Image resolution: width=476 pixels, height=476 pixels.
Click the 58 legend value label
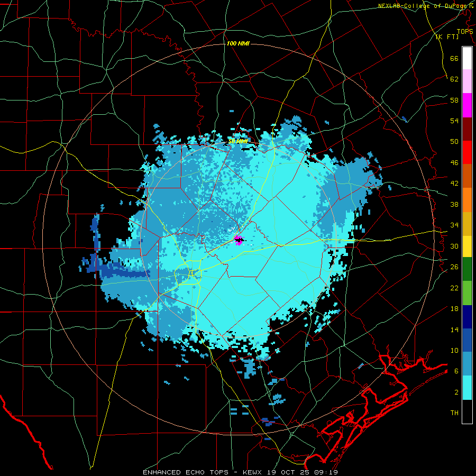(x=454, y=100)
